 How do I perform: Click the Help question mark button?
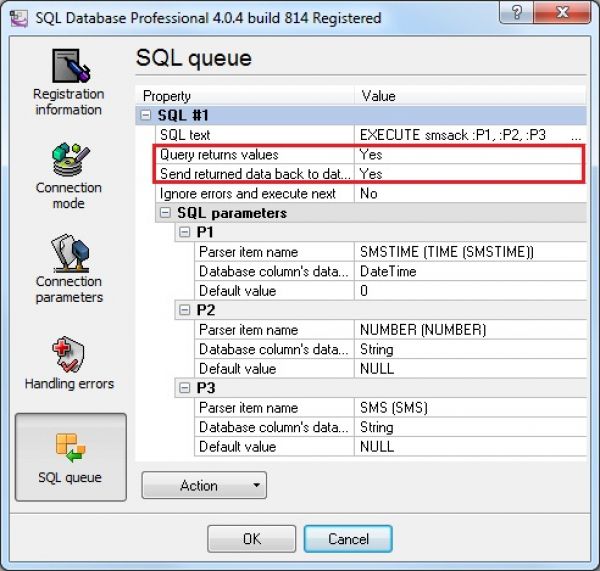coord(517,12)
